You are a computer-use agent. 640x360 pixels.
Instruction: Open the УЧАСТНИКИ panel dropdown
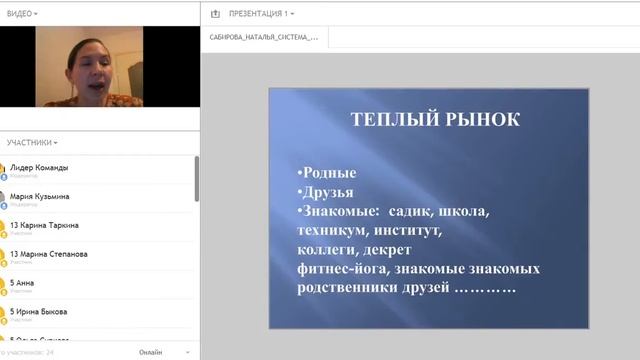32,142
